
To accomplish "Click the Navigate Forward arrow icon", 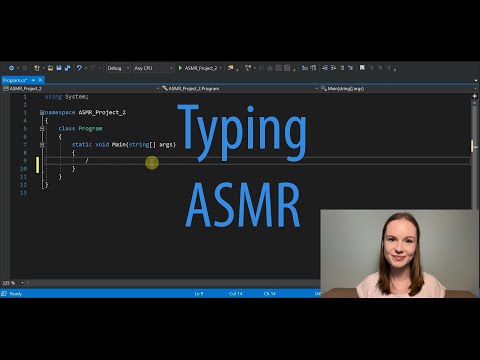I will tap(25, 68).
